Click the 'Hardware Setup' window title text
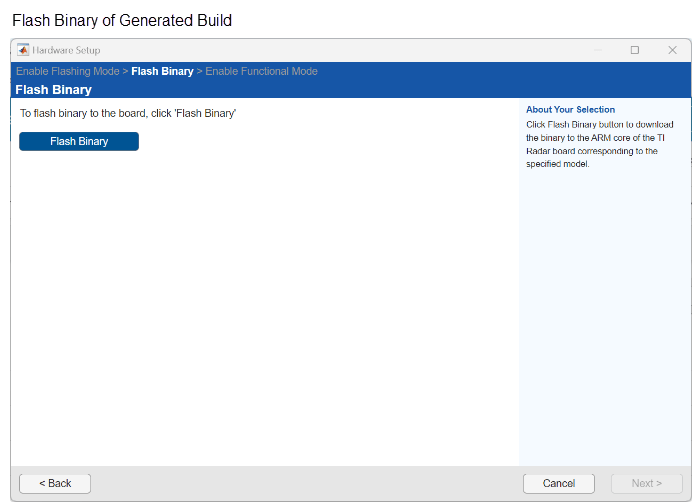The image size is (694, 503). click(x=66, y=50)
